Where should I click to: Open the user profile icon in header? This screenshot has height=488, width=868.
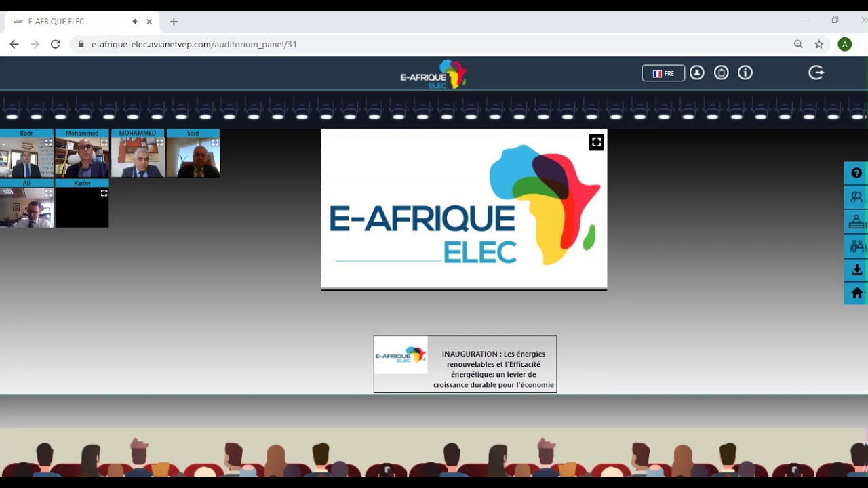(x=697, y=73)
